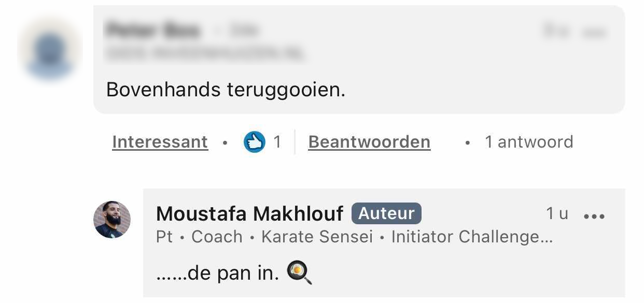Open the Moustafa Makhlouf profile name link
The width and height of the screenshot is (644, 303).
point(249,213)
